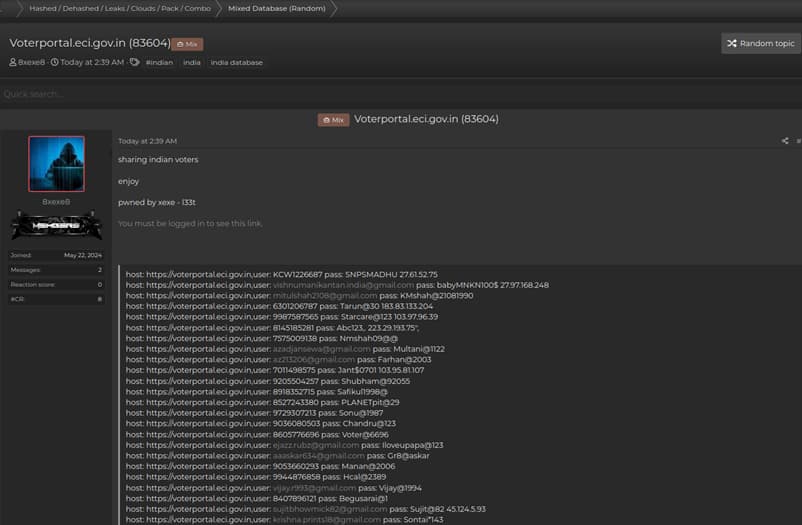The width and height of the screenshot is (802, 525).
Task: Select the #indian tag
Action: coord(159,62)
